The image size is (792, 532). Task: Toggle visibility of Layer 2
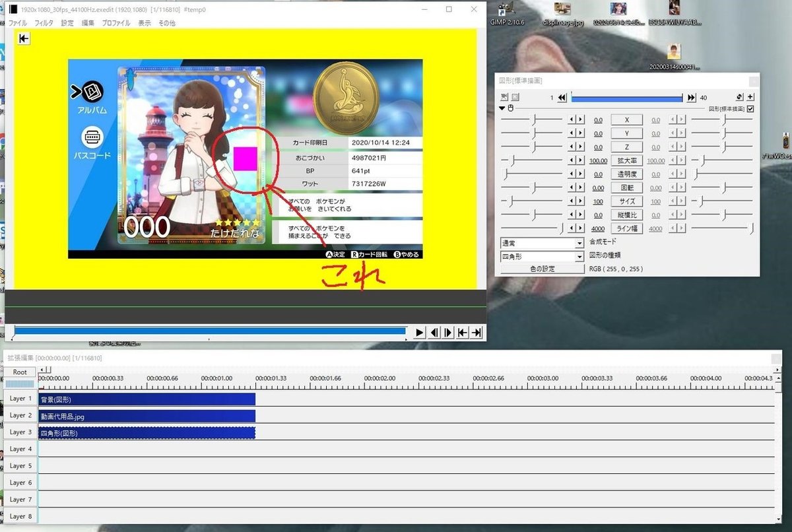(x=20, y=416)
